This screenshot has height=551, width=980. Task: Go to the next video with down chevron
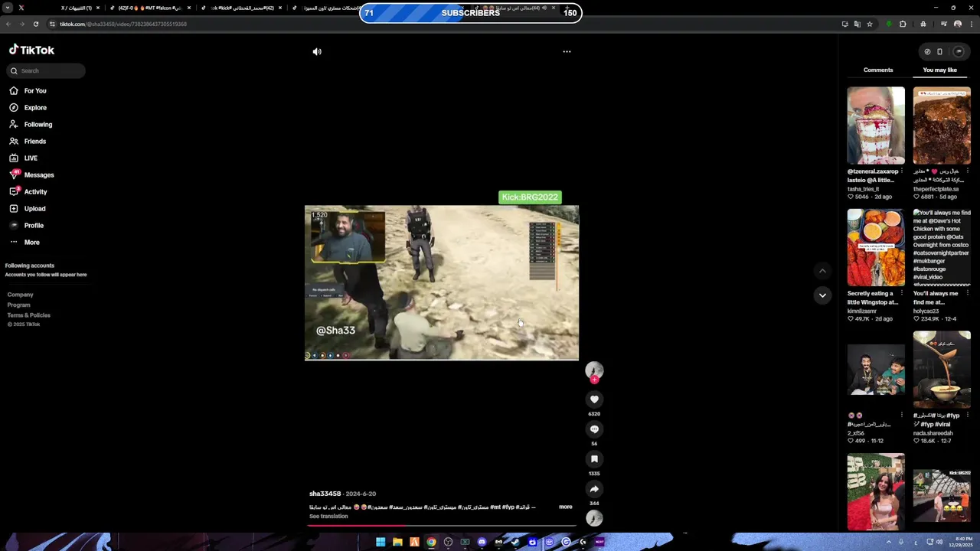(822, 295)
